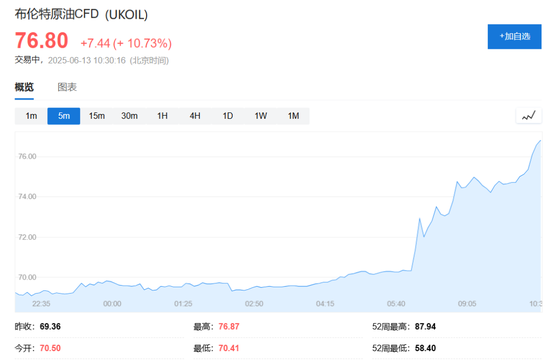Image resolution: width=550 pixels, height=363 pixels.
Task: Choose the 30m timeframe
Action: pos(129,116)
